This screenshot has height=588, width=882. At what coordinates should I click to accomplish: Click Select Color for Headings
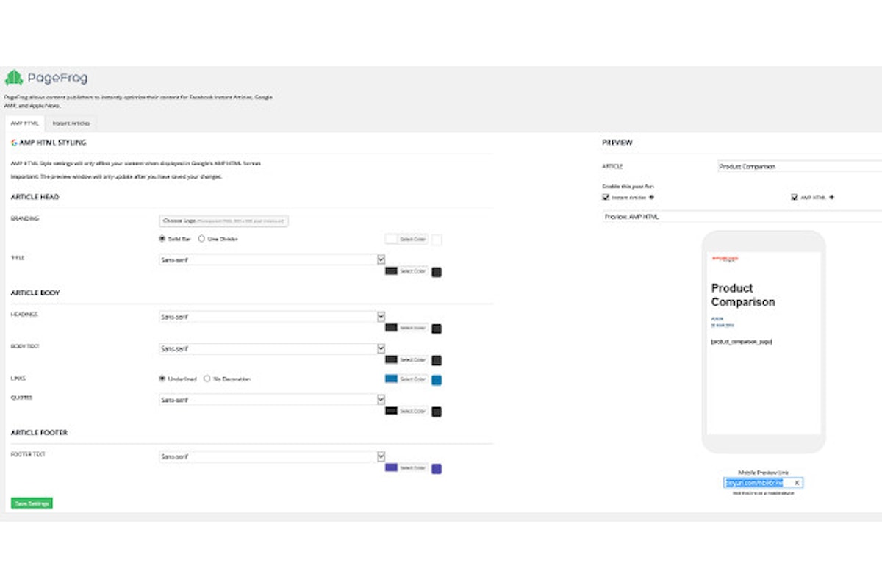click(x=406, y=328)
